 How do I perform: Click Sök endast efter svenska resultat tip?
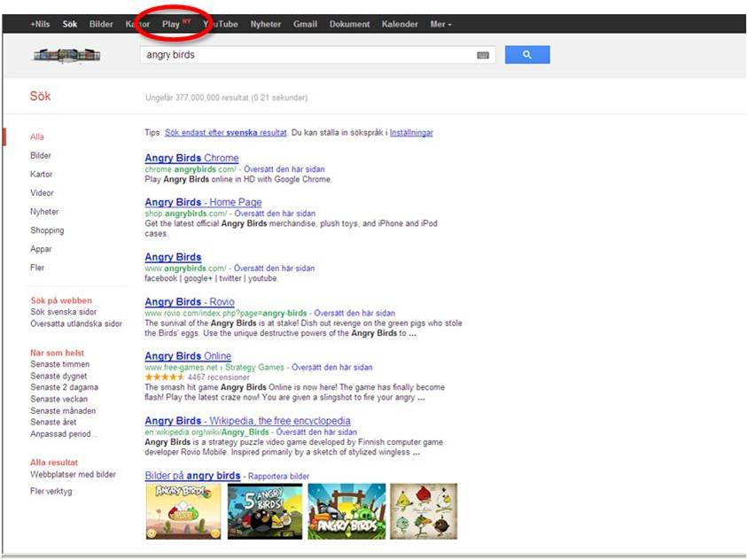226,133
